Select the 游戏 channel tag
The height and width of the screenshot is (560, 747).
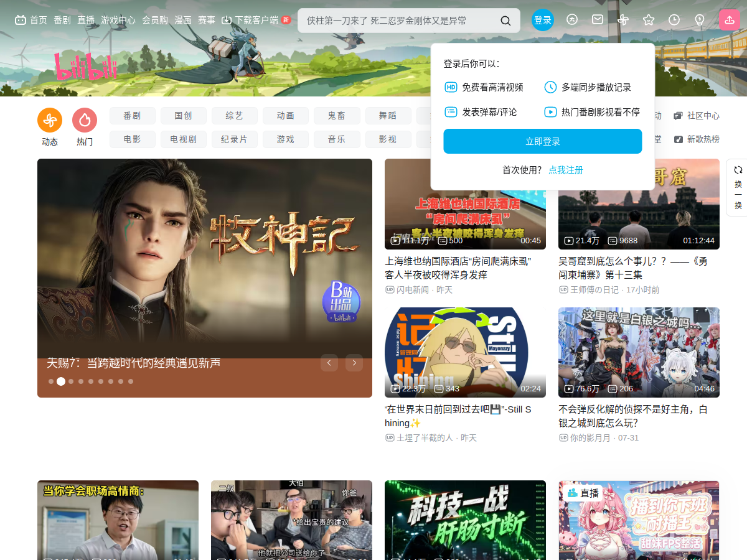coord(286,139)
